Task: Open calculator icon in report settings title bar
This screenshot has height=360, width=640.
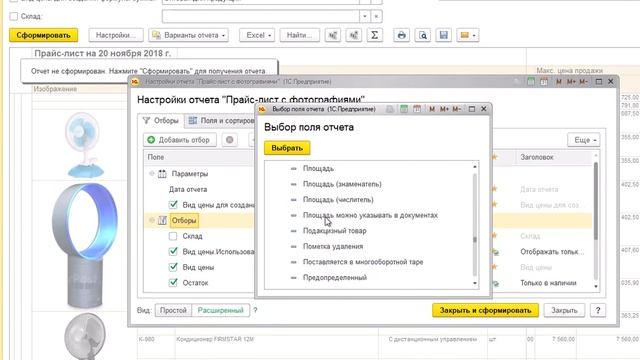Action: pos(531,82)
